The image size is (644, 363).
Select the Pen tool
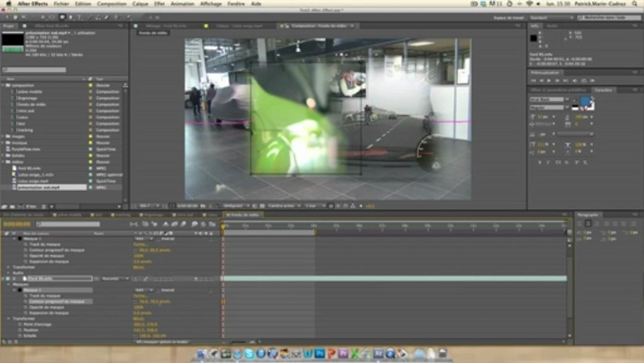[x=71, y=17]
